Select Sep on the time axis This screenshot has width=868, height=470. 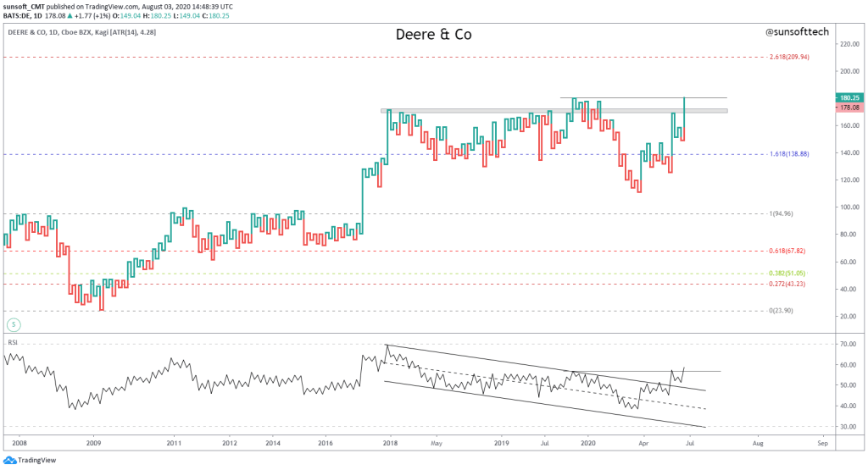coord(821,442)
